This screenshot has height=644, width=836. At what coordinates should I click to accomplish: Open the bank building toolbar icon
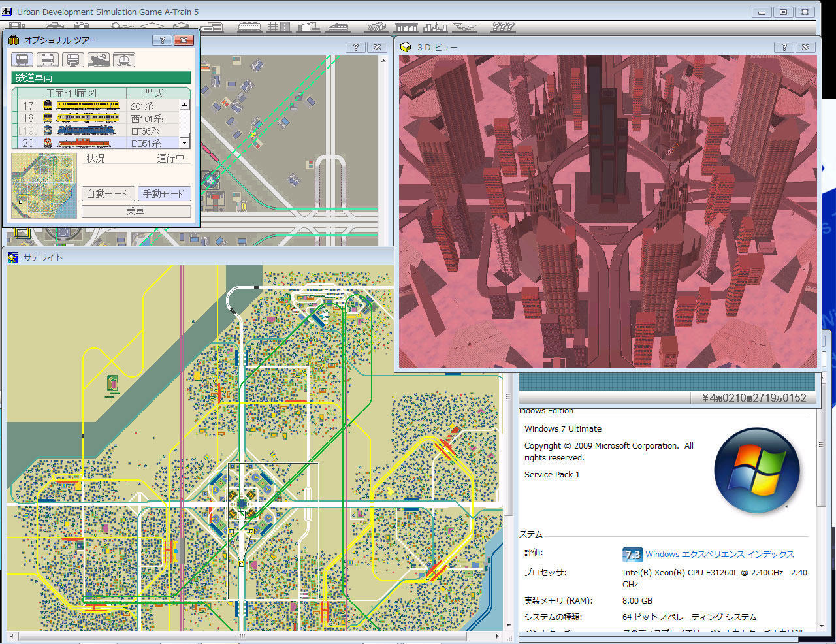[x=406, y=27]
